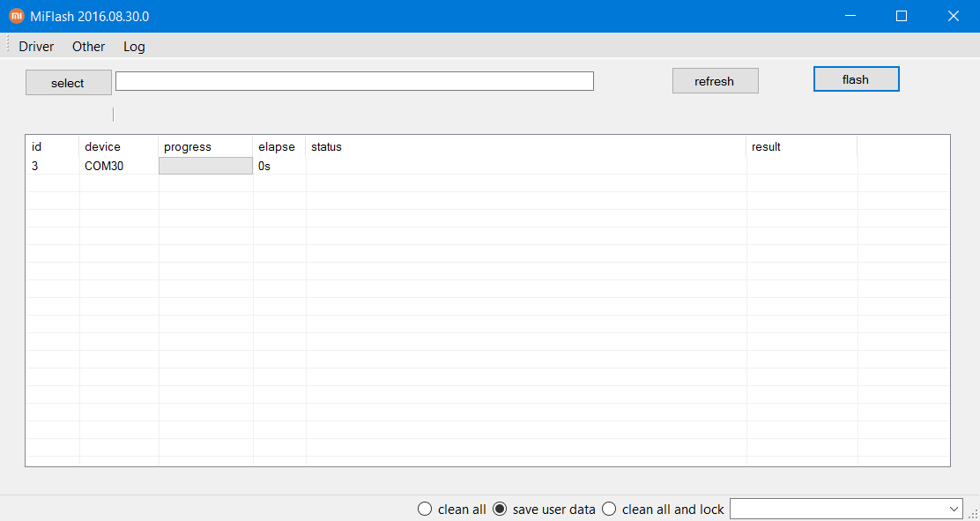Click the device column header
Image resolution: width=980 pixels, height=521 pixels.
(119, 147)
